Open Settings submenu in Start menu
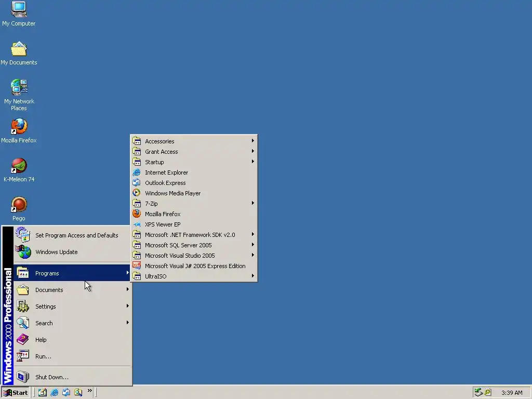Viewport: 532px width, 399px height. [x=72, y=307]
